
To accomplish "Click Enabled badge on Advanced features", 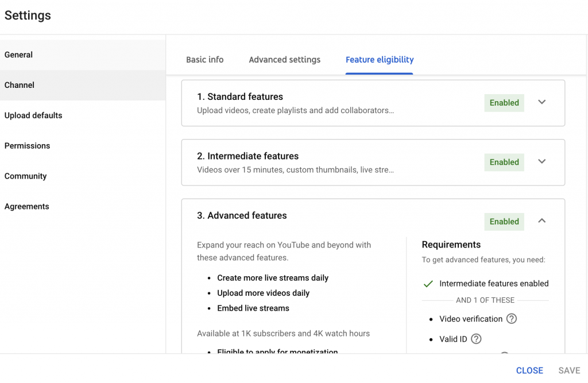I will (504, 222).
